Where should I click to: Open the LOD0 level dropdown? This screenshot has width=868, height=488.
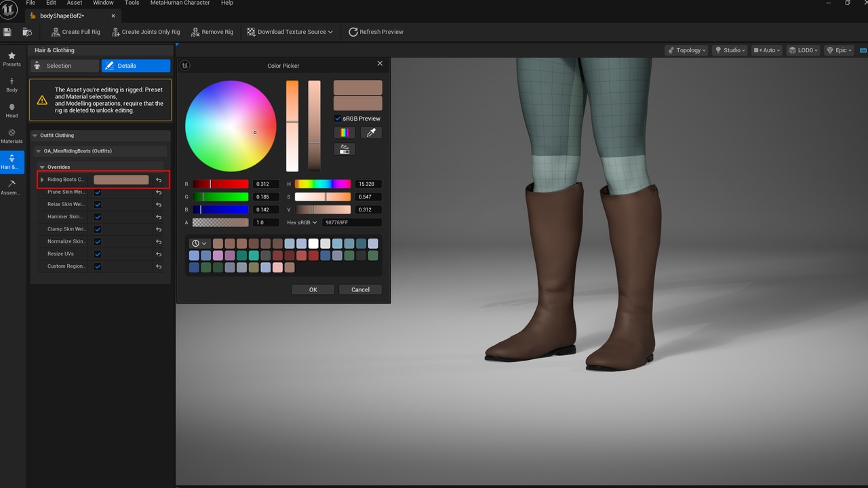(804, 50)
